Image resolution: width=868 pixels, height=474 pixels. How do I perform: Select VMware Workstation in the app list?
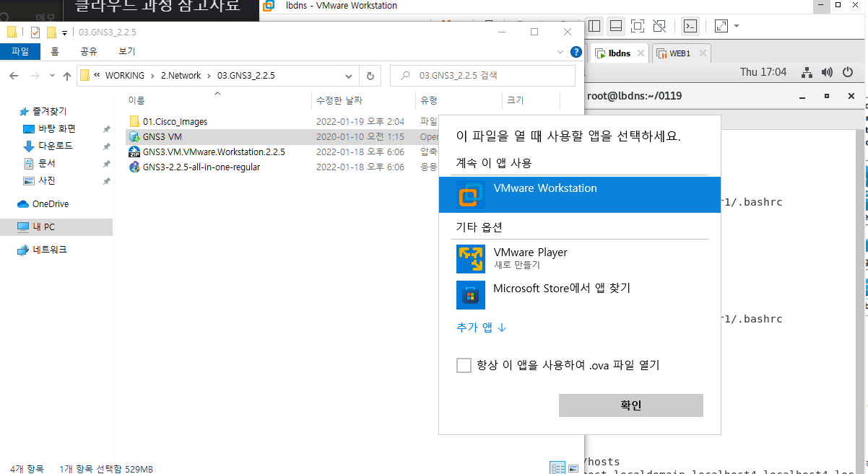pyautogui.click(x=580, y=195)
